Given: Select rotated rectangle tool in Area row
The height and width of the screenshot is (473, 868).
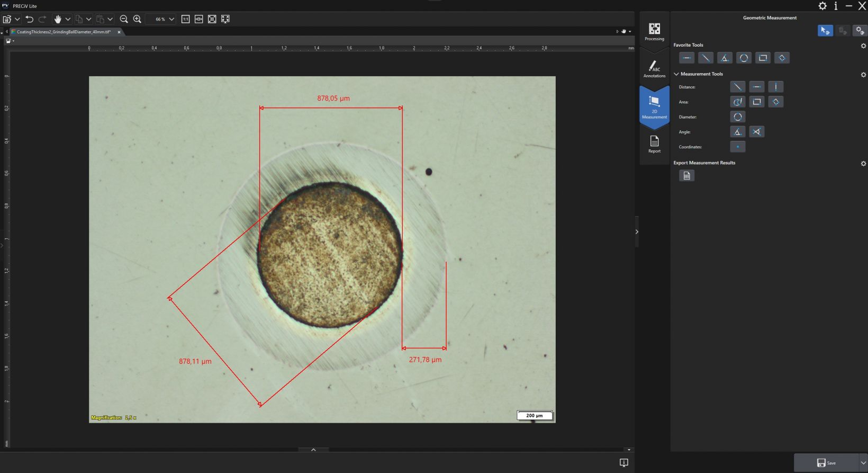Looking at the screenshot, I should (x=776, y=102).
